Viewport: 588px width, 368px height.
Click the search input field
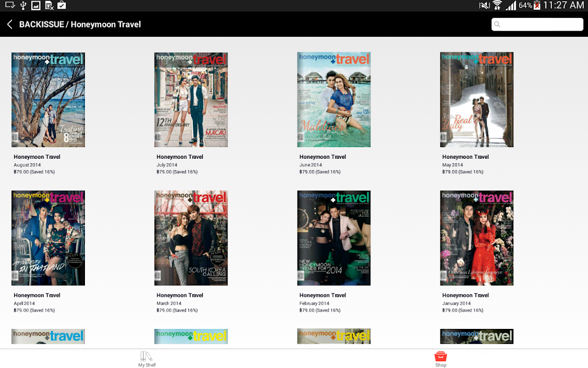537,24
